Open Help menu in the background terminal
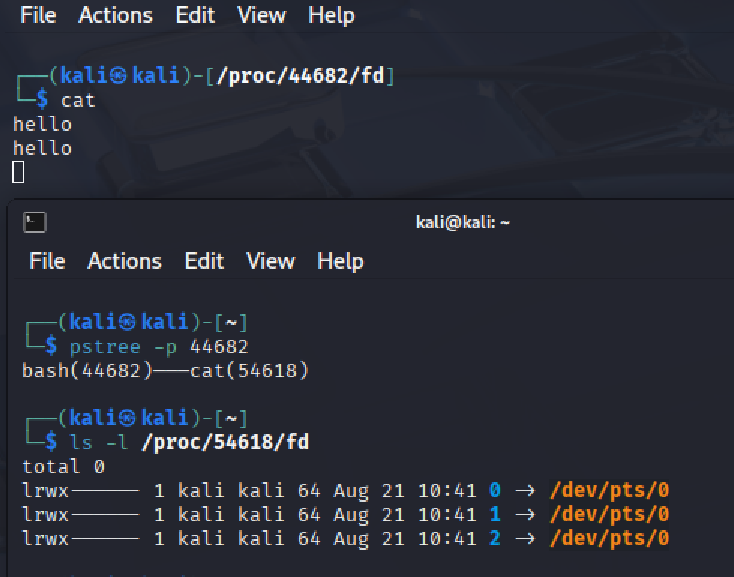Screen dimensions: 734x577 (x=331, y=15)
